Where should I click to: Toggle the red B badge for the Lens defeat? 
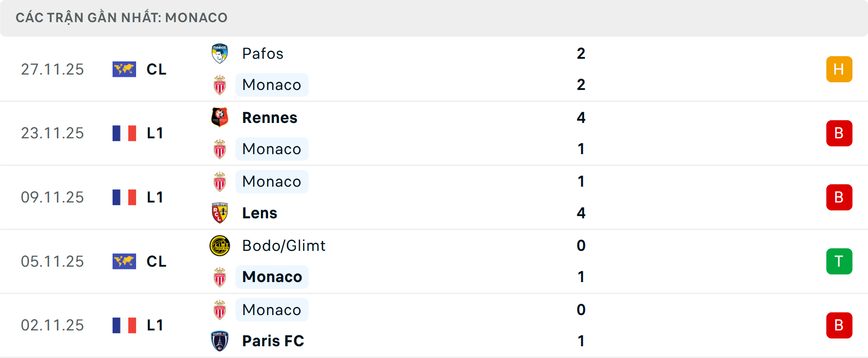[840, 197]
